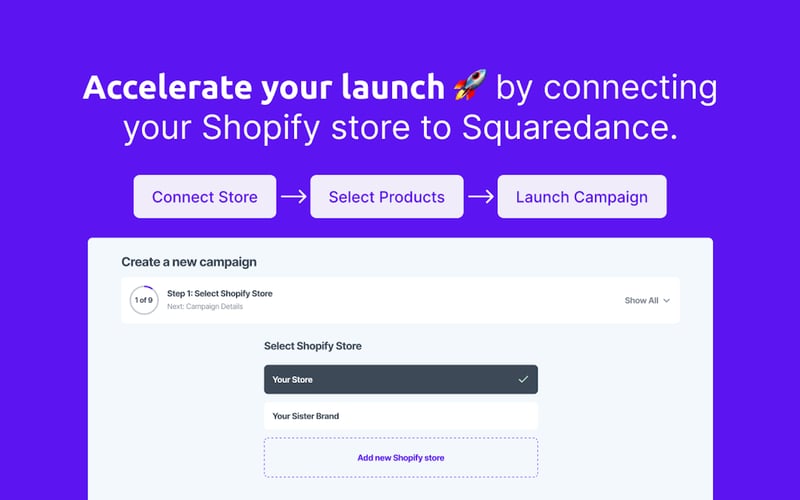Click the arrow before Launch Campaign
Screen dimensions: 800x500
click(481, 196)
